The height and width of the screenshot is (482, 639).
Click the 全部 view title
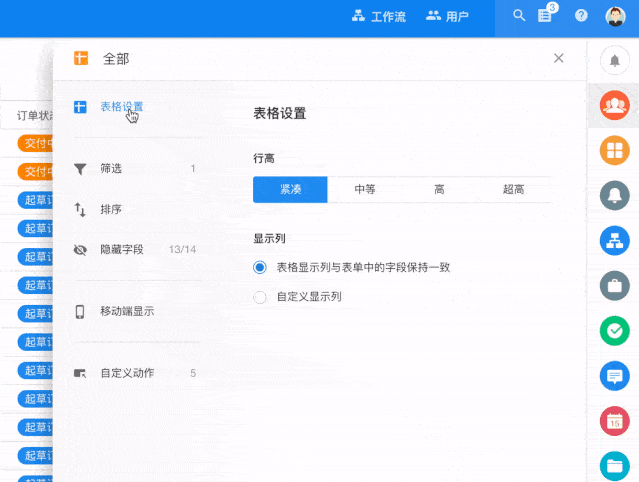[x=116, y=59]
